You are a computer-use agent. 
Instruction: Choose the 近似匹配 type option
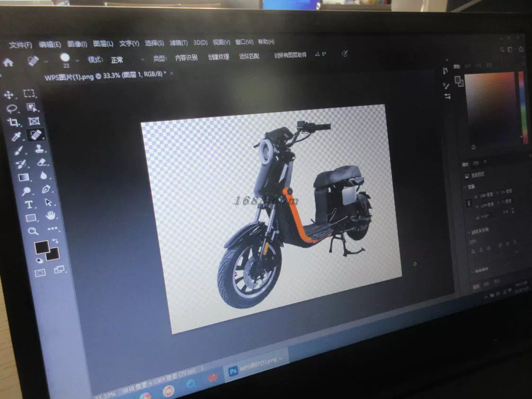click(x=249, y=56)
